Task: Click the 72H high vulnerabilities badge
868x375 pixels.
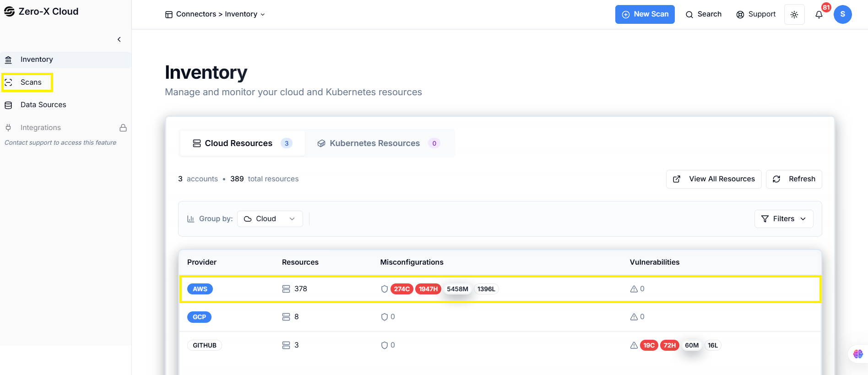Action: (x=670, y=345)
